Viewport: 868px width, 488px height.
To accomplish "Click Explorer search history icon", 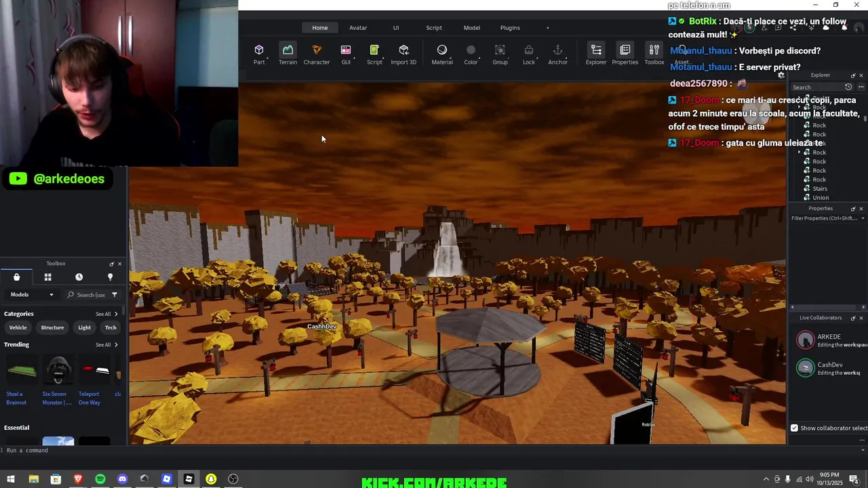I will 848,87.
